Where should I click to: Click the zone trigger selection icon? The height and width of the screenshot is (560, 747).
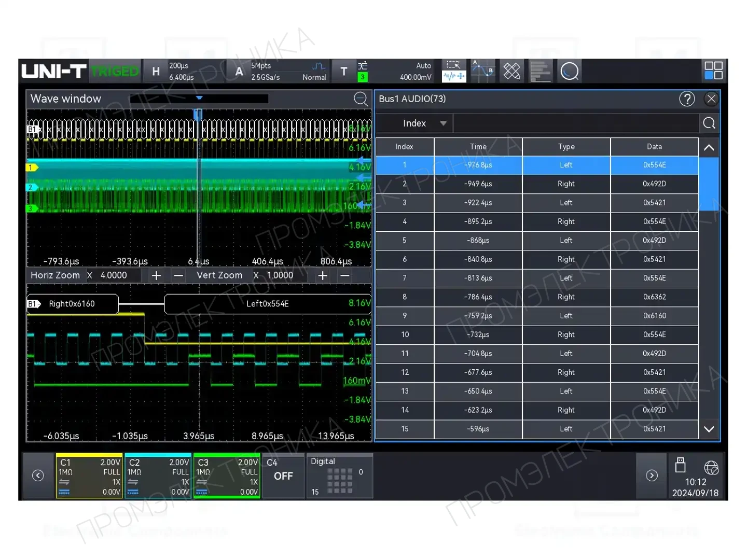[x=454, y=71]
